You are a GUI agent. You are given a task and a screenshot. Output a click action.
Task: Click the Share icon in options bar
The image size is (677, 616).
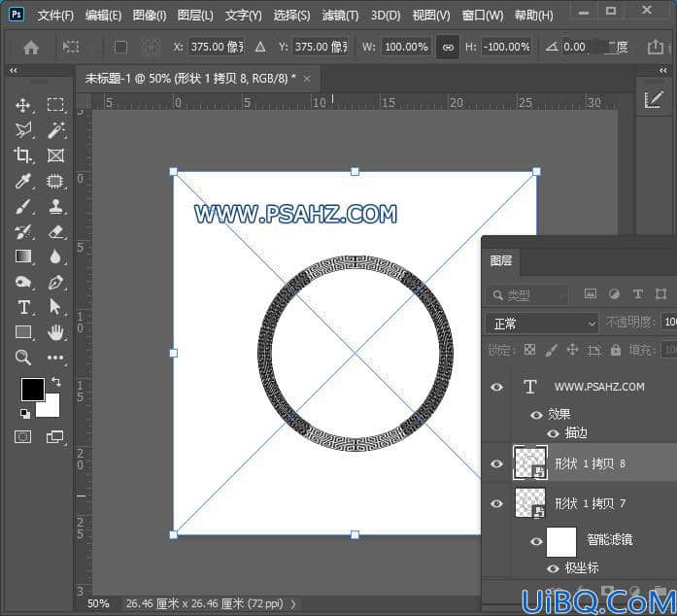click(x=655, y=47)
